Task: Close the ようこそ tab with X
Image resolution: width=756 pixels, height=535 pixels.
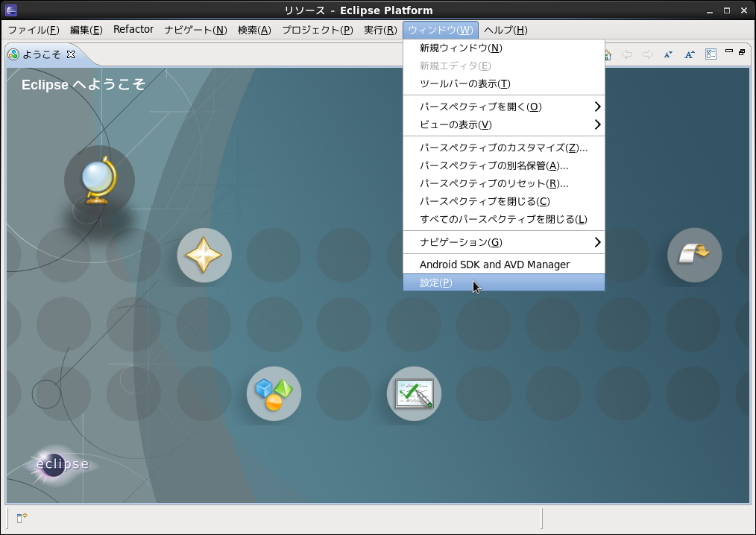Action: point(71,54)
